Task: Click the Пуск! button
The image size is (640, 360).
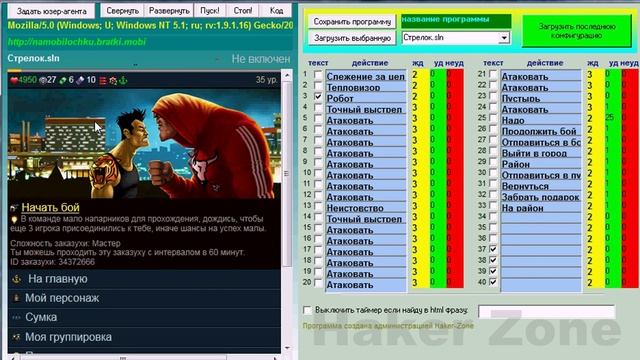Action: pos(210,11)
